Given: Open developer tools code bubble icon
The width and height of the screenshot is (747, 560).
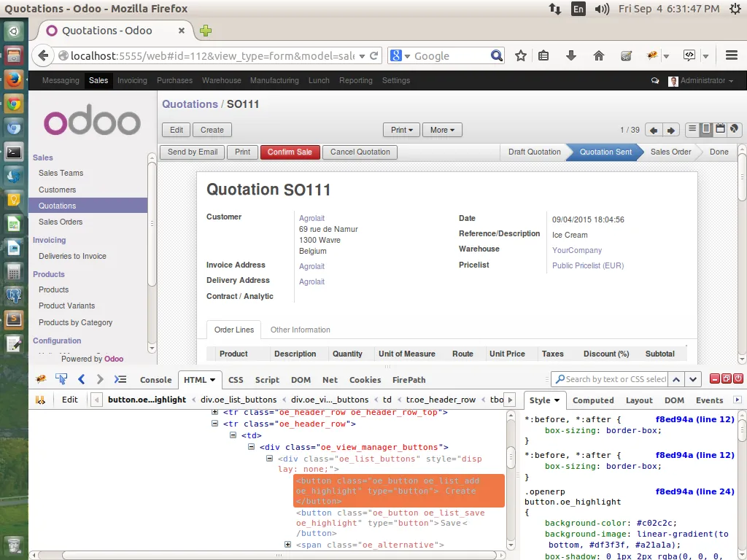Looking at the screenshot, I should [689, 55].
